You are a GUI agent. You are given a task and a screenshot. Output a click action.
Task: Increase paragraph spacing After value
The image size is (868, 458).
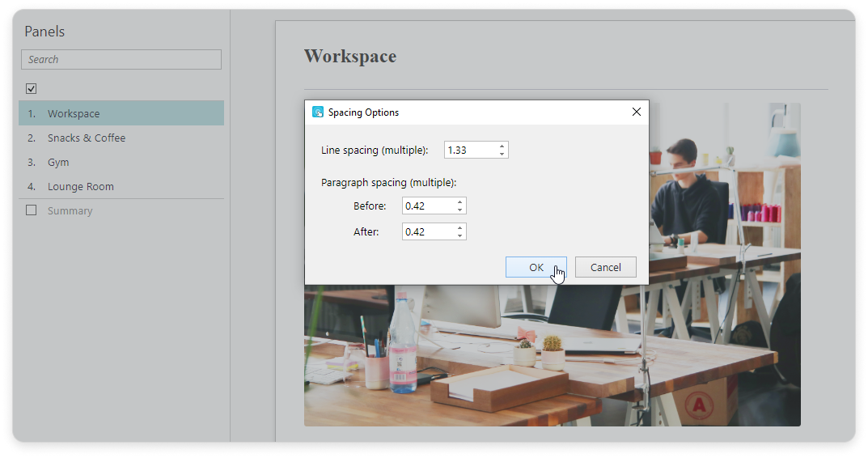point(459,228)
